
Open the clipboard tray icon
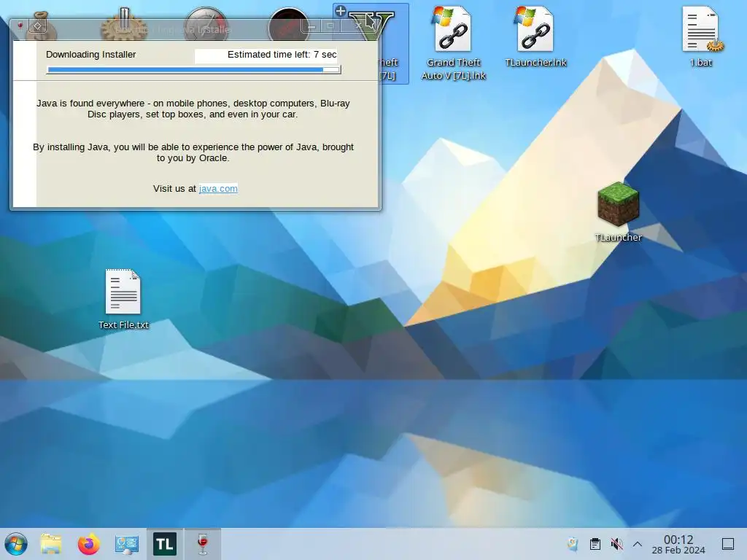click(x=595, y=544)
